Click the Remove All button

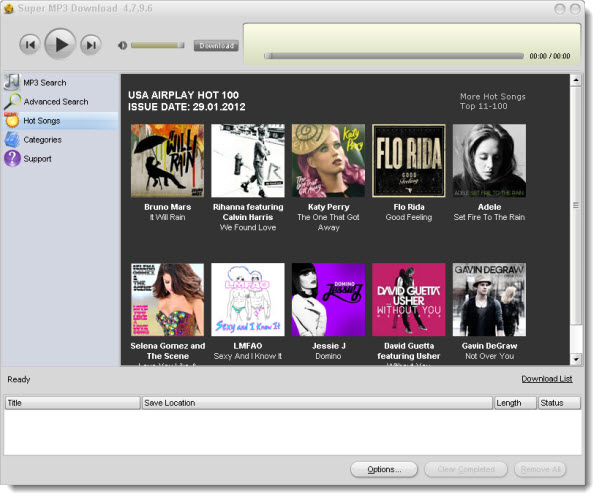click(540, 469)
